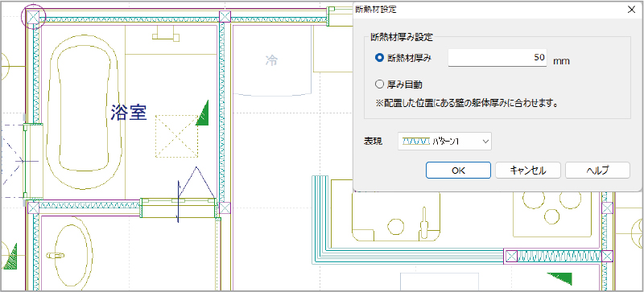Click the circled column at the bathroom corner
Viewport: 644px width, 292px height.
pos(33,17)
